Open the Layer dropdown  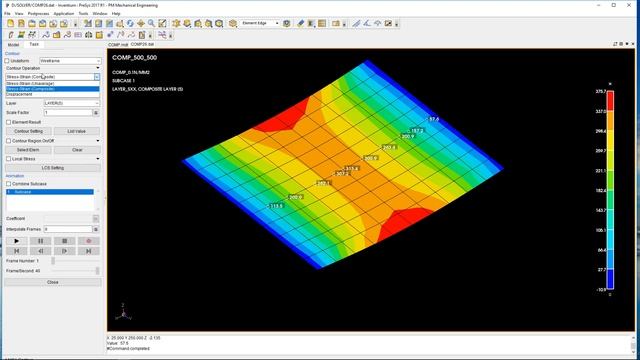click(72, 103)
